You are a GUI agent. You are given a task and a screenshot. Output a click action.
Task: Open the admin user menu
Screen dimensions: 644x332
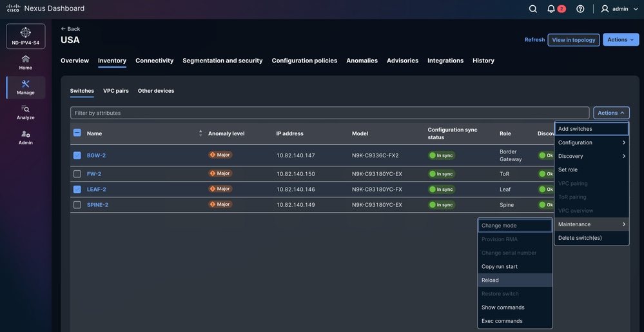pos(620,8)
